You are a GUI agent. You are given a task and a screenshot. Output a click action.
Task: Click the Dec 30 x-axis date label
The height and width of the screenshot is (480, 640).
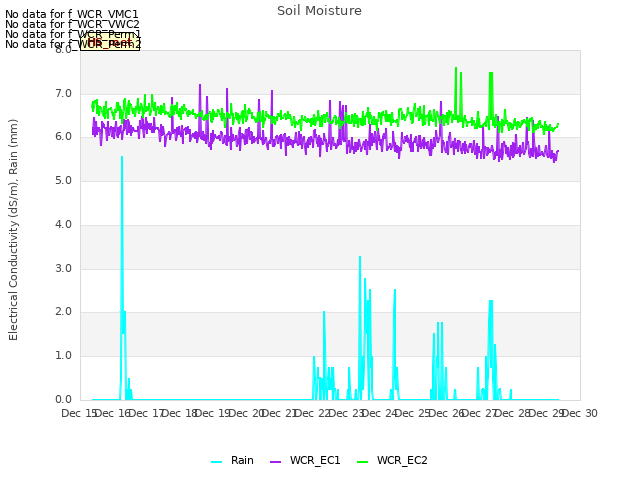(580, 413)
